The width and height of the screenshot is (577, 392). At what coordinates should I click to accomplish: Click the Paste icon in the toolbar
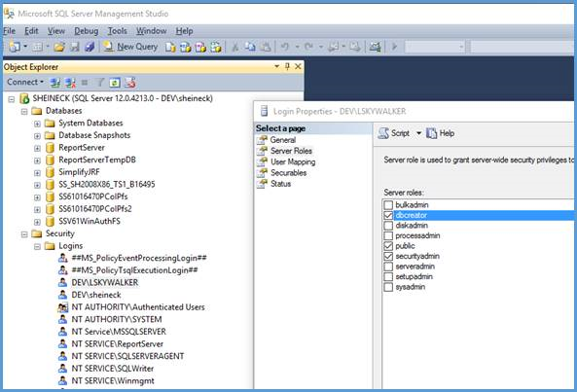click(x=266, y=47)
